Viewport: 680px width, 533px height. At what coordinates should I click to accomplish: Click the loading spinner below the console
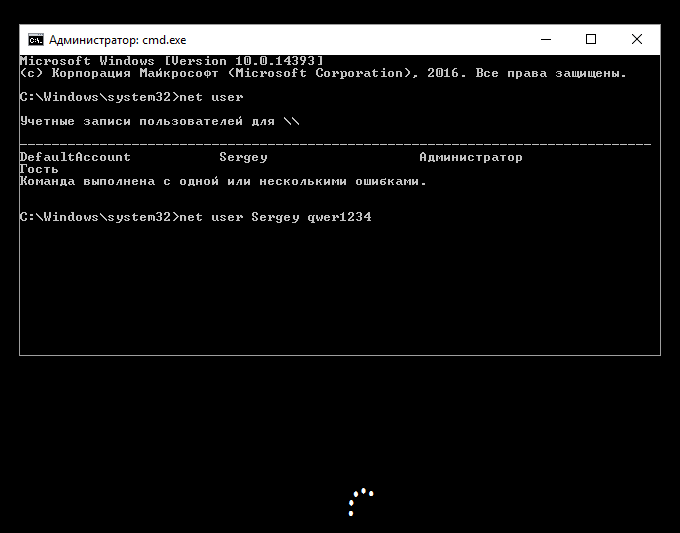coord(361,502)
